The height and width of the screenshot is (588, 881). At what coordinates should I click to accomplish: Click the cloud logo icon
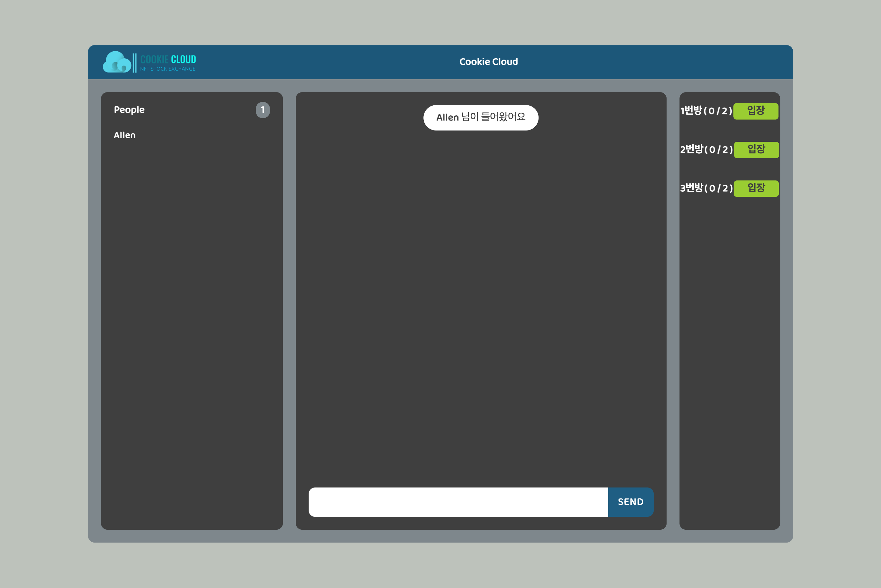click(x=117, y=62)
